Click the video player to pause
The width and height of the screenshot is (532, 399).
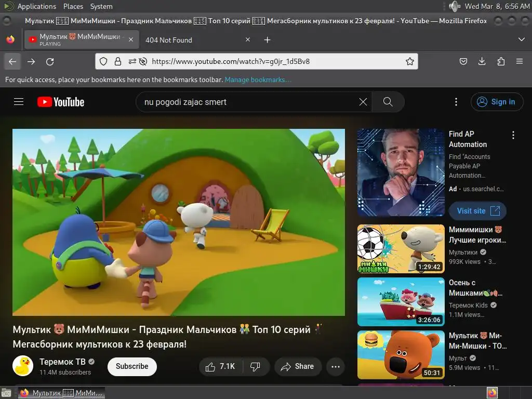(179, 222)
